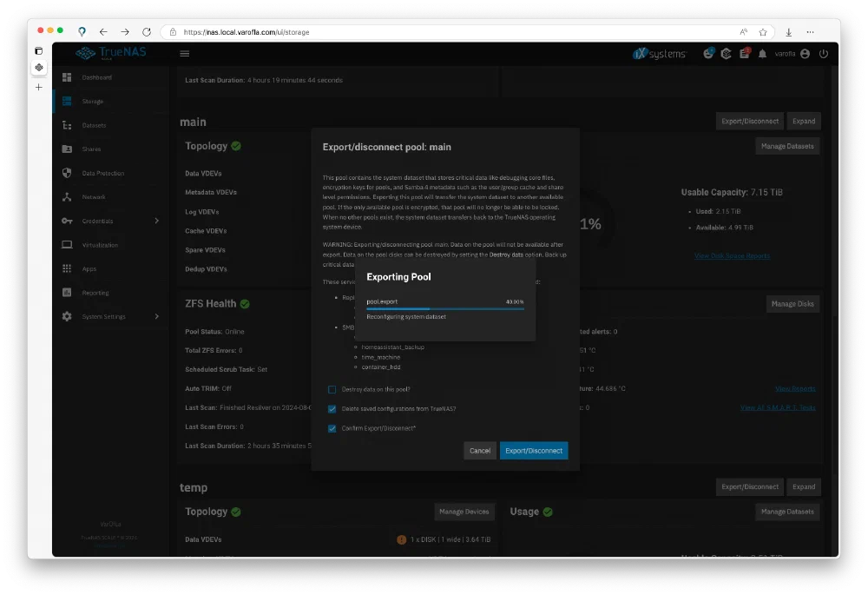Open the alerts bell icon

762,54
